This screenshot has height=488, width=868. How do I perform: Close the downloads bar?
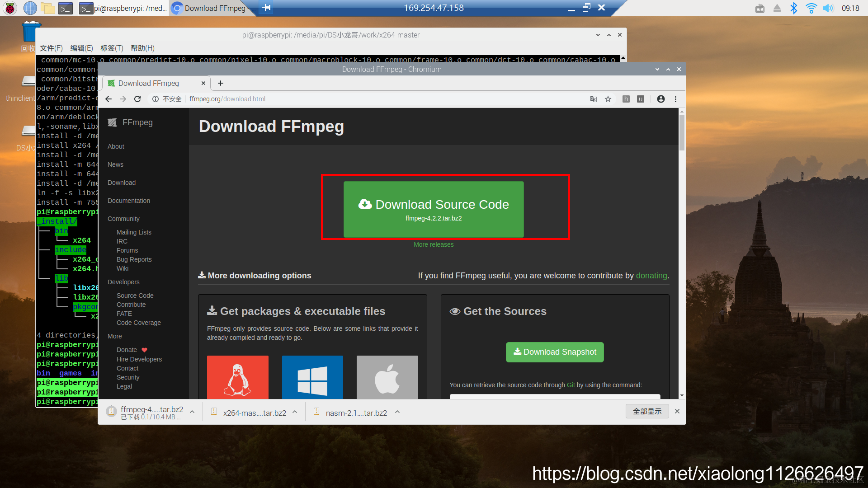677,411
